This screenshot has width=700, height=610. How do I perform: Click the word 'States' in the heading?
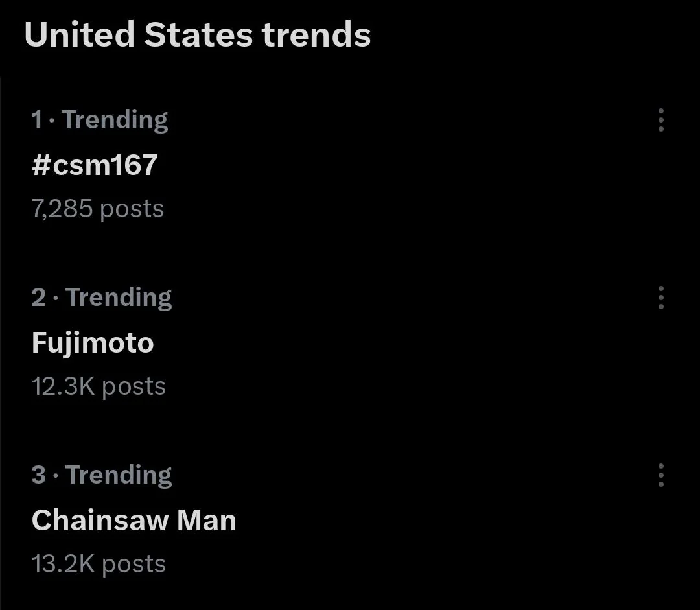(198, 35)
